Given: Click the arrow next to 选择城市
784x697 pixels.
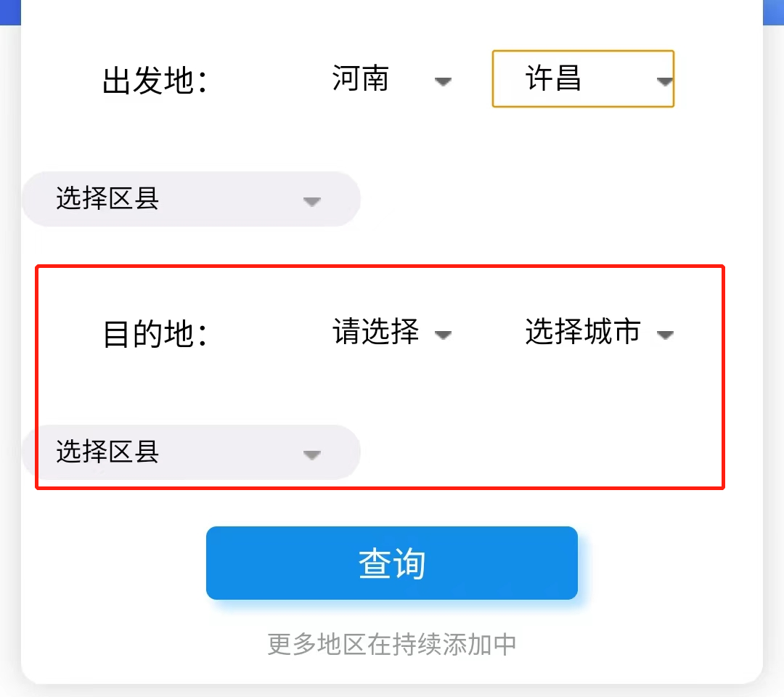Looking at the screenshot, I should coord(664,335).
